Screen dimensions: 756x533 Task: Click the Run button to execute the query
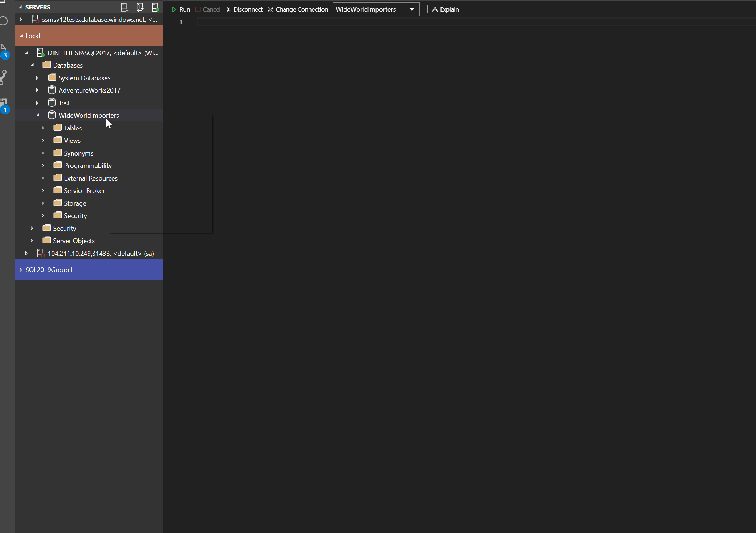181,9
